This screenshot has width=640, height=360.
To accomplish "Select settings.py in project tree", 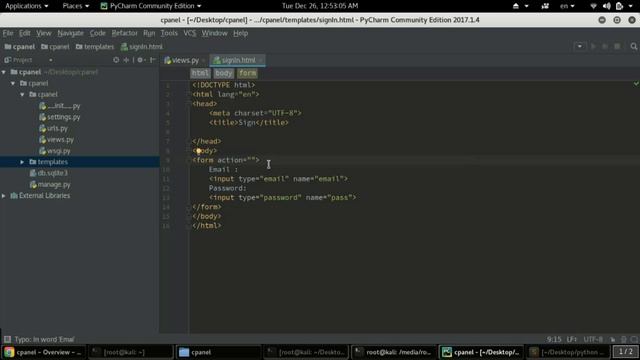I will click(x=60, y=117).
